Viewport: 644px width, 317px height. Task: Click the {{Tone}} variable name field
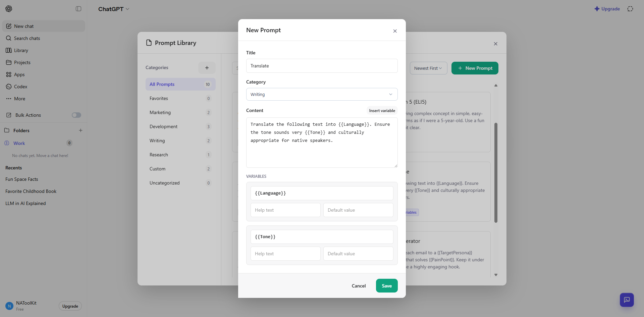click(322, 237)
